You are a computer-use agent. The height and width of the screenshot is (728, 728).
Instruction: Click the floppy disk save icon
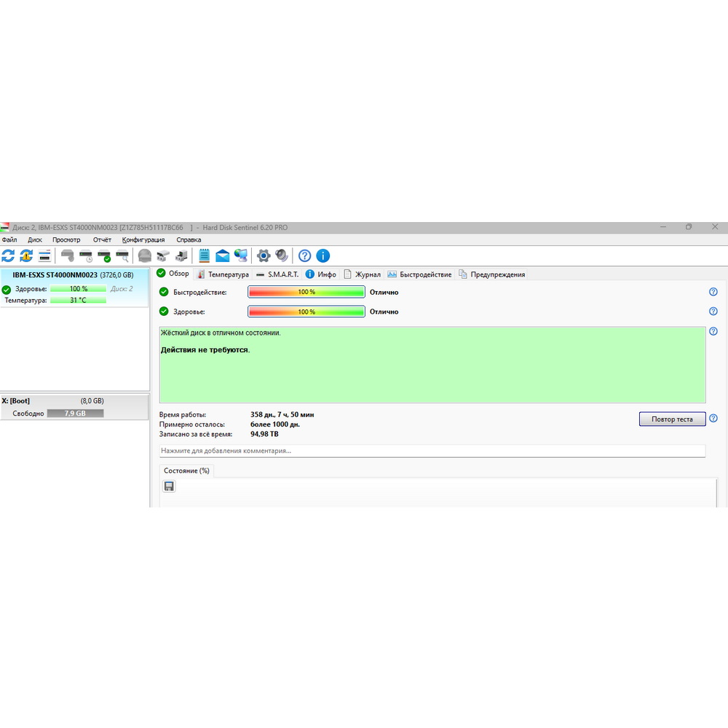click(169, 486)
